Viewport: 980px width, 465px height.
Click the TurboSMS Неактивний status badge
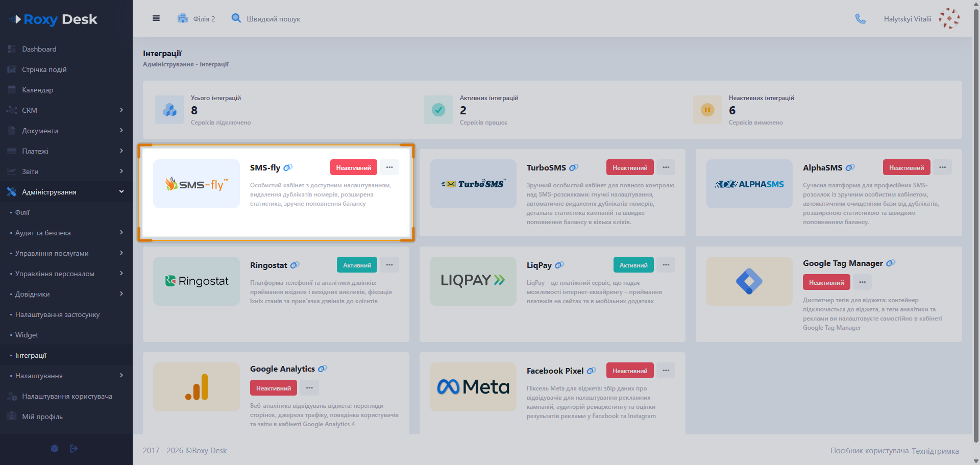pos(630,167)
